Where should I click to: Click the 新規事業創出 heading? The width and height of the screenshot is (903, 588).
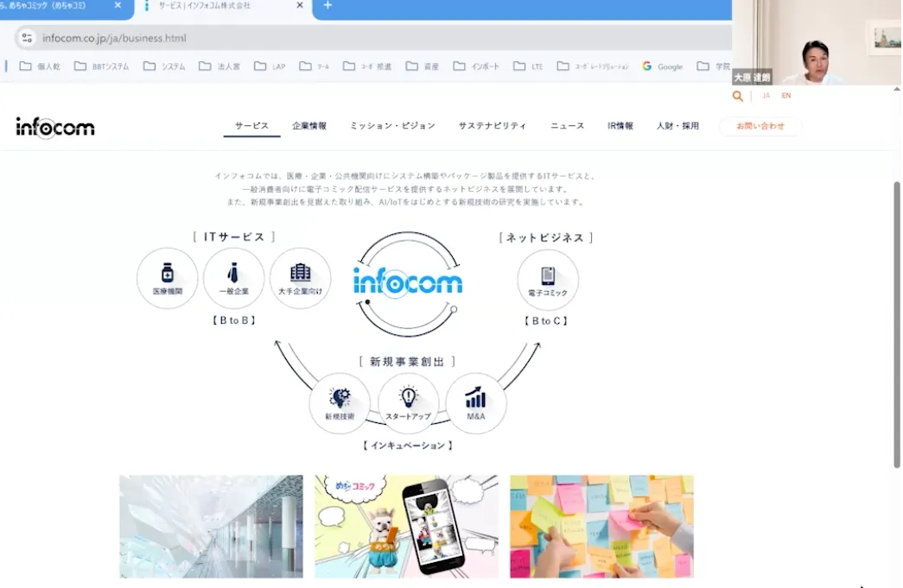(408, 361)
